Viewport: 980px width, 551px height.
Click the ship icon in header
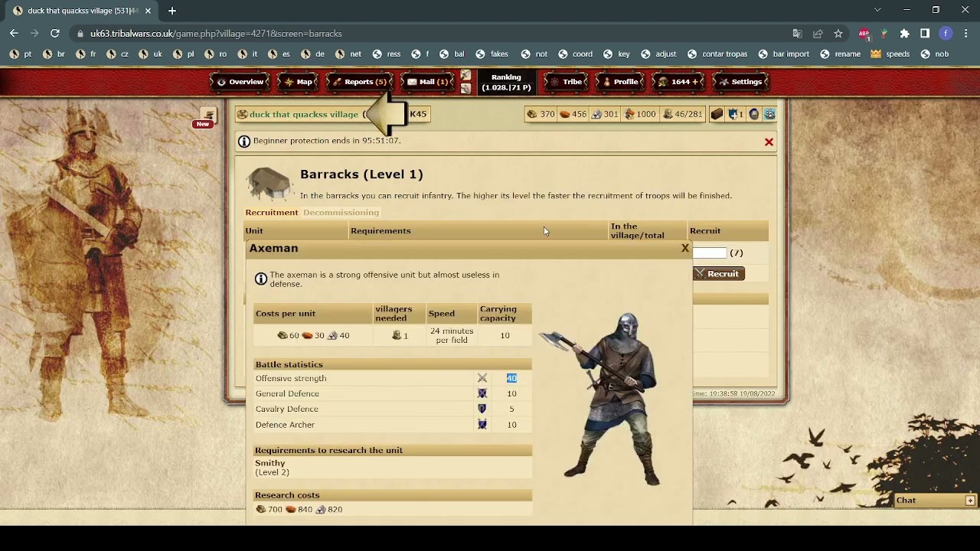point(769,114)
